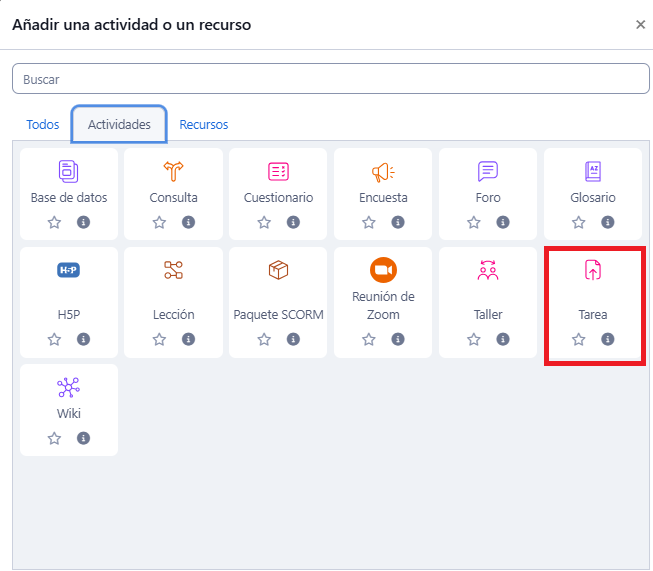
Task: Pick the Foro activity icon
Action: pyautogui.click(x=488, y=171)
